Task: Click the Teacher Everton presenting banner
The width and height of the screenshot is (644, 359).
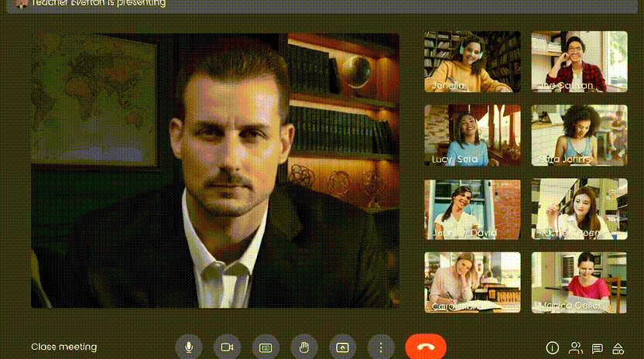Action: (101, 4)
